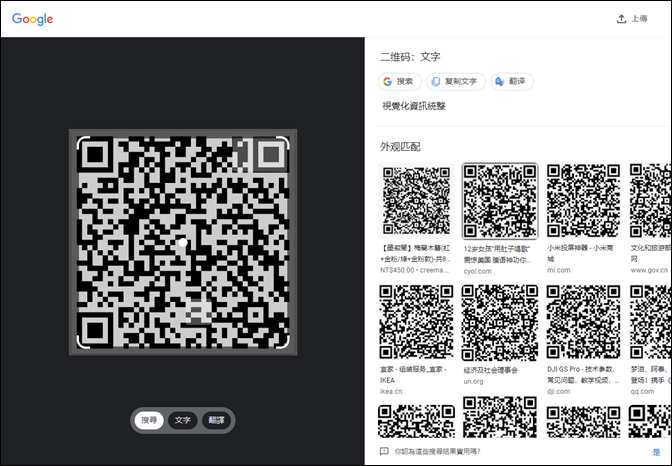This screenshot has height=466, width=672.
Task: Select the 文字 mode tab
Action: tap(183, 420)
